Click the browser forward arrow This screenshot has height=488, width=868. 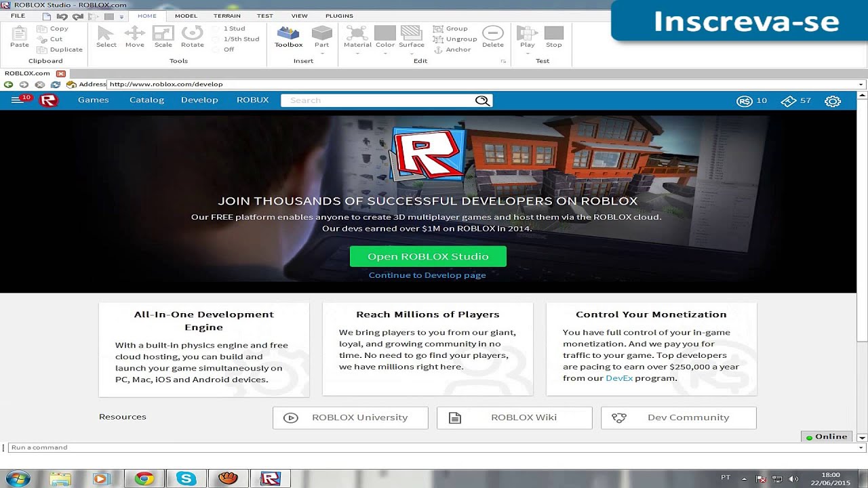tap(24, 85)
